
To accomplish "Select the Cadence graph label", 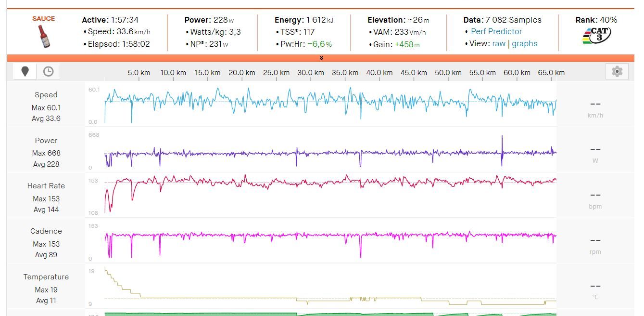I will click(x=46, y=231).
